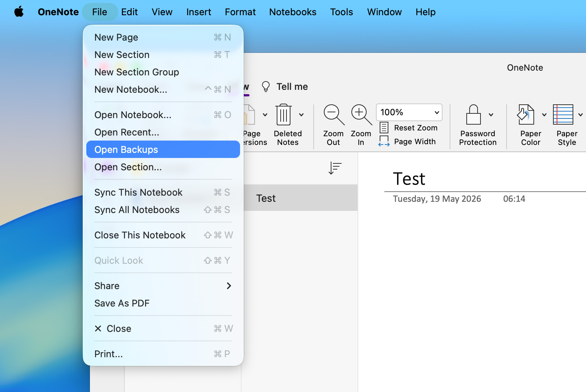586x392 pixels.
Task: Choose New Page from File menu
Action: [x=163, y=37]
